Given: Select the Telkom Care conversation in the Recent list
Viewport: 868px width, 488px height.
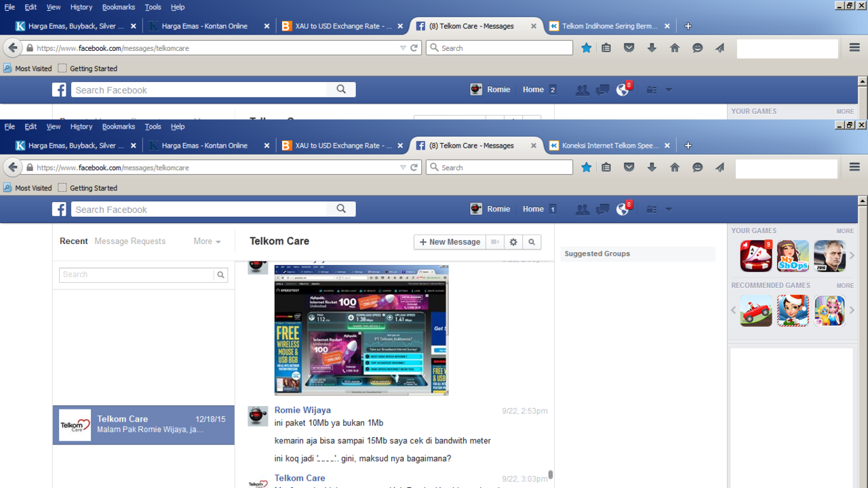Looking at the screenshot, I should click(144, 425).
